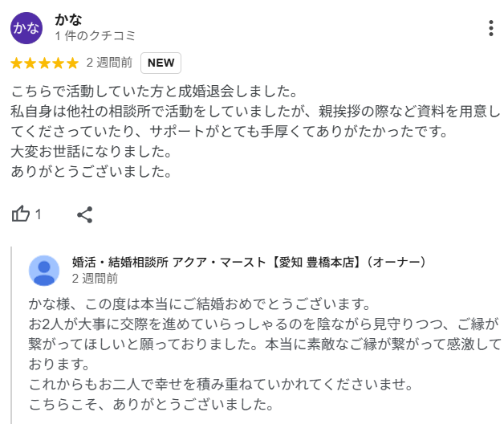This screenshot has width=504, height=424.
Task: Open the three-dot more options menu
Action: click(491, 28)
